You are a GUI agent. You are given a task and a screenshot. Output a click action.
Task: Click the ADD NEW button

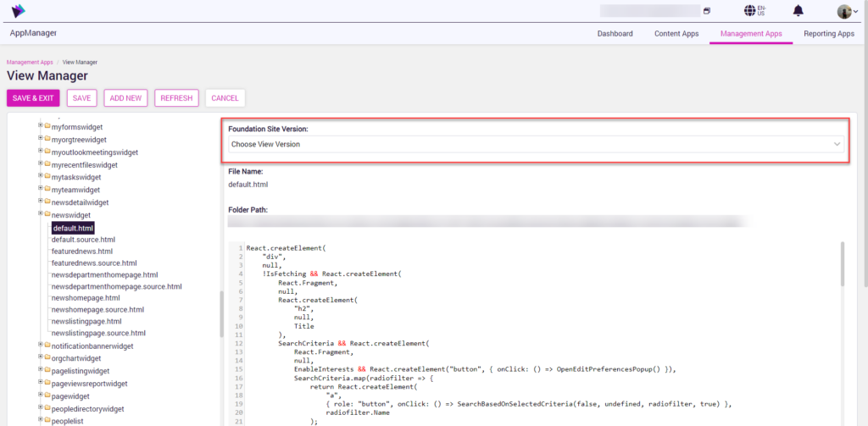(125, 98)
